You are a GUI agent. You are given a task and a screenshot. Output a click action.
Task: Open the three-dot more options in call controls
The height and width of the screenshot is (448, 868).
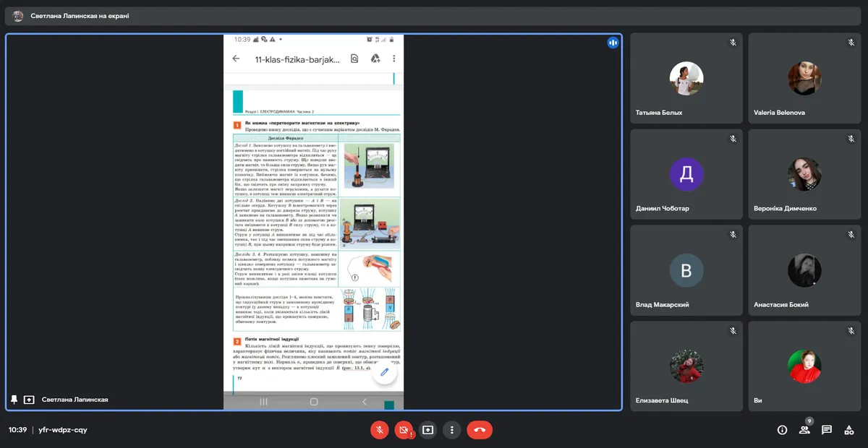[x=451, y=430]
